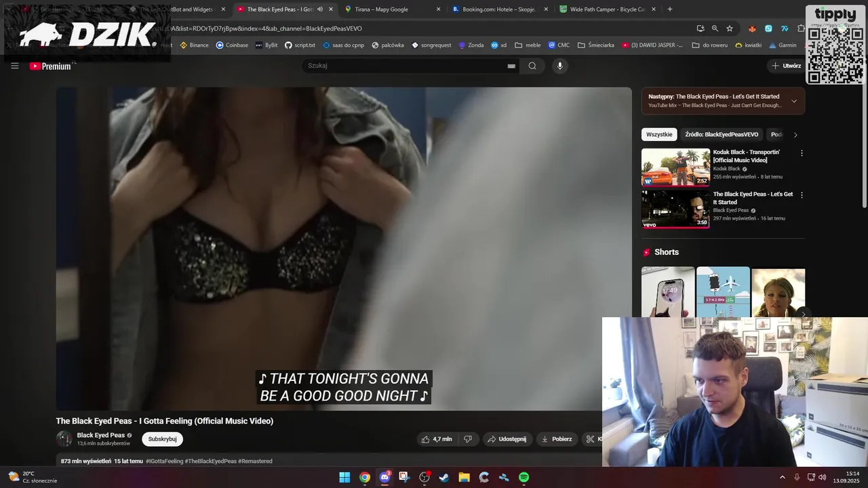Image resolution: width=868 pixels, height=488 pixels.
Task: Expand the kwiatki bookmark folder
Action: 748,45
